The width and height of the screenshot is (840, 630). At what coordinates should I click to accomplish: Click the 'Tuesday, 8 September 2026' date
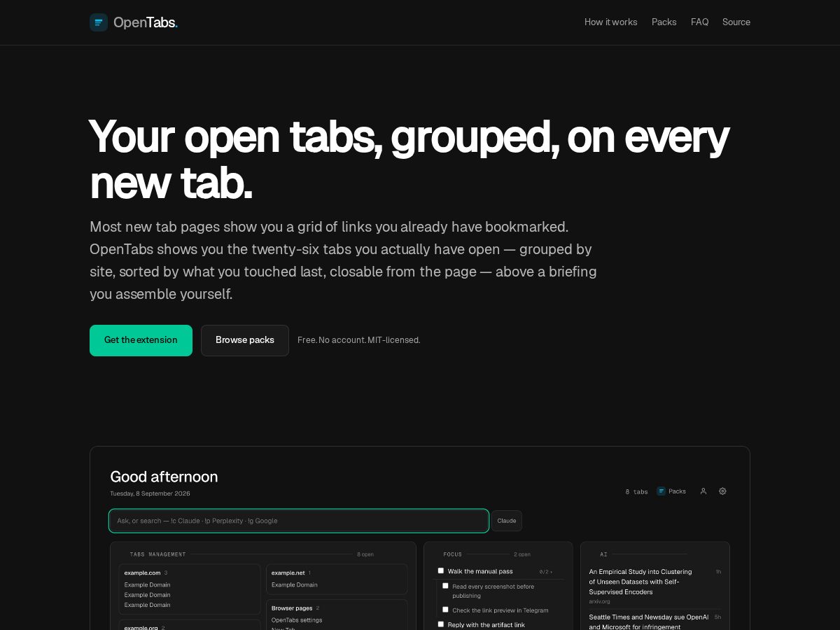click(x=150, y=493)
